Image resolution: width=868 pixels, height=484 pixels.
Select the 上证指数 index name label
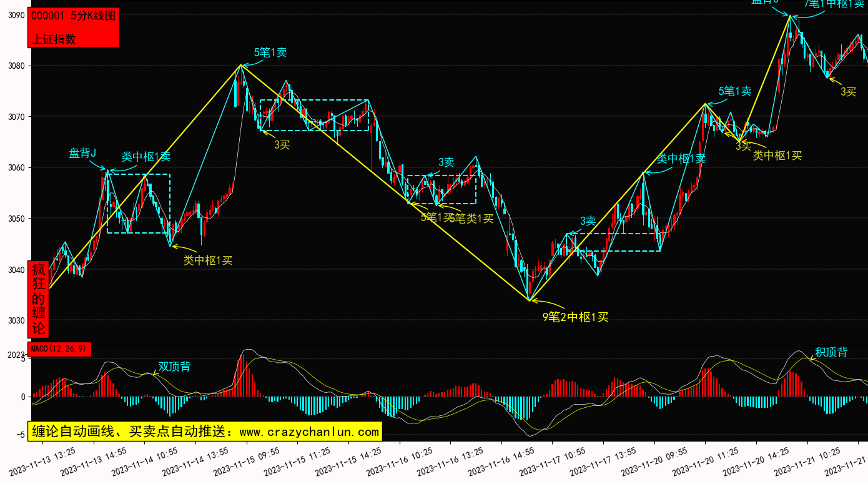(54, 39)
